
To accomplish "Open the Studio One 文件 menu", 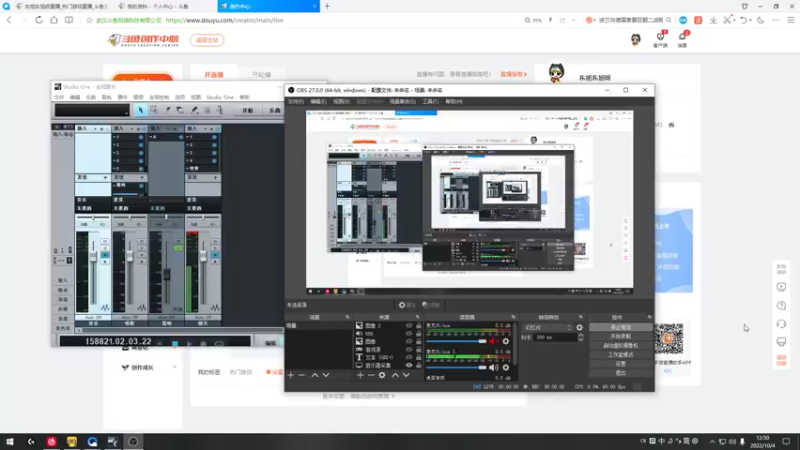I will point(59,97).
